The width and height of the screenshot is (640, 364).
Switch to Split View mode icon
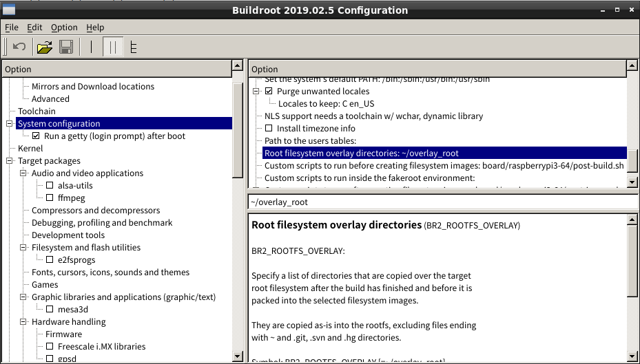tap(113, 47)
